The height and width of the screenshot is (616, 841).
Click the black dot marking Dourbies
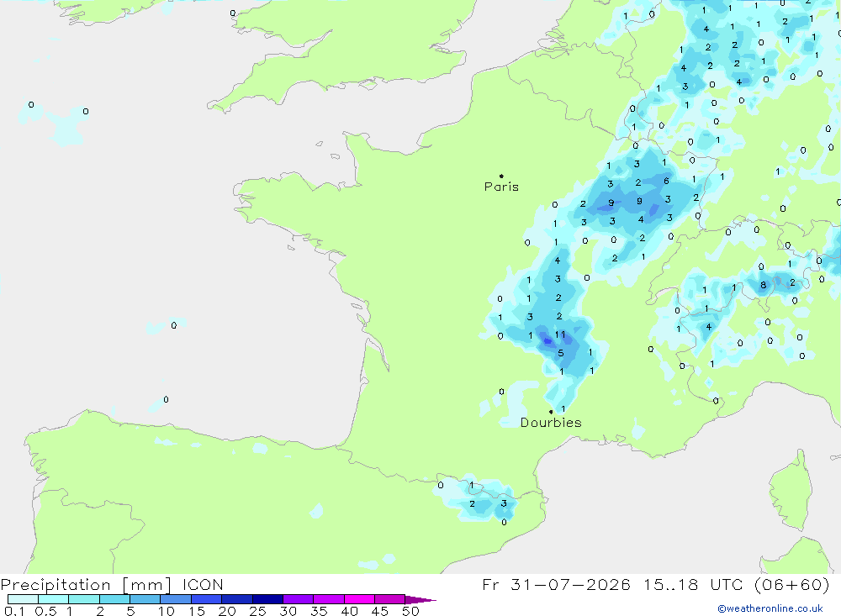click(x=551, y=412)
